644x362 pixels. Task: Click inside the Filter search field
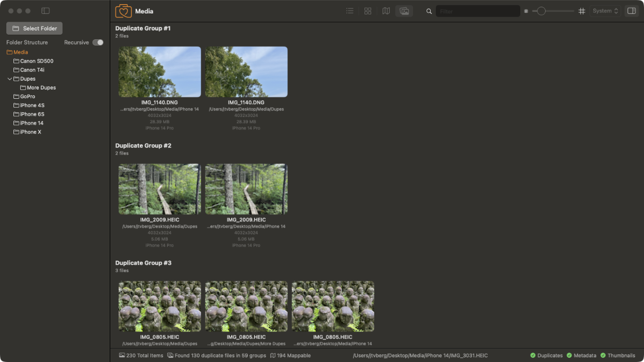click(477, 10)
